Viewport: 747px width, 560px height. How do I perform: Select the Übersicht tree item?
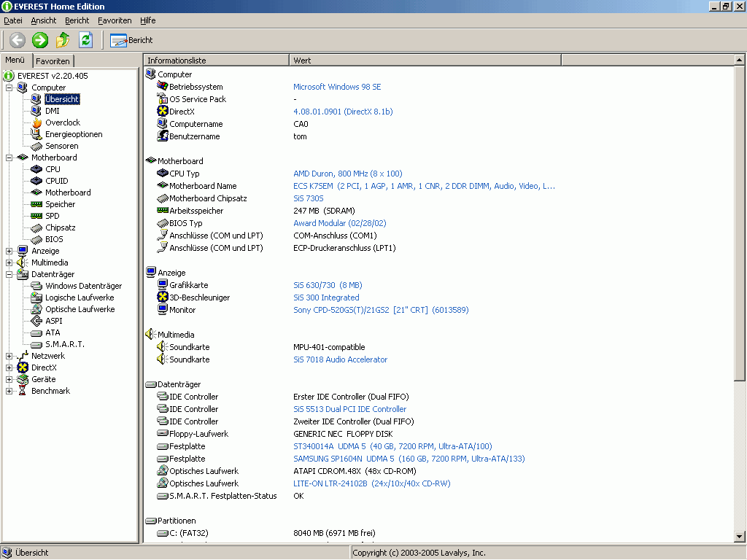tap(62, 99)
